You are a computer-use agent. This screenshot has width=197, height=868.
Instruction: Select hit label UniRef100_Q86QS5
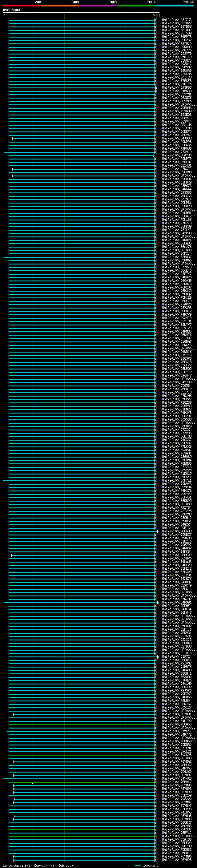tap(177, 457)
